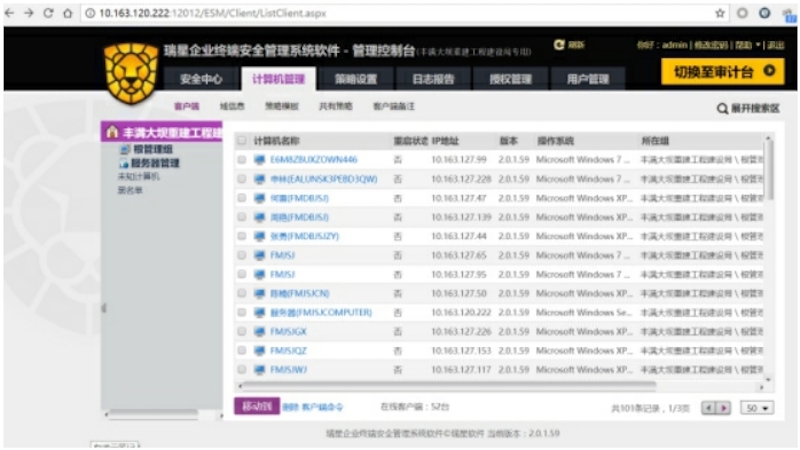
Task: Click the yellow 切换至审计台 button
Action: click(721, 71)
